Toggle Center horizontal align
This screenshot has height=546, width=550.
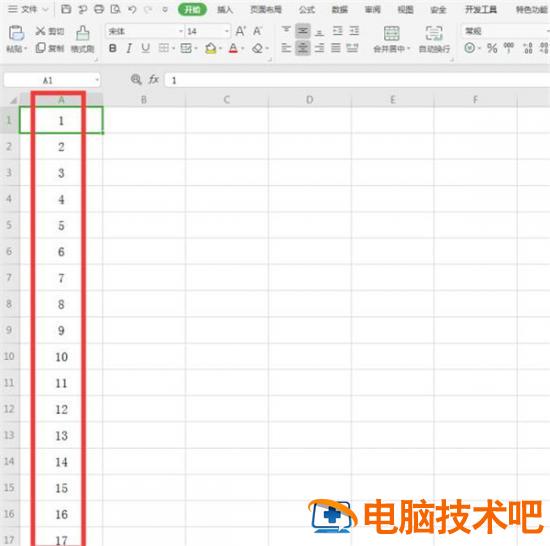[x=302, y=48]
